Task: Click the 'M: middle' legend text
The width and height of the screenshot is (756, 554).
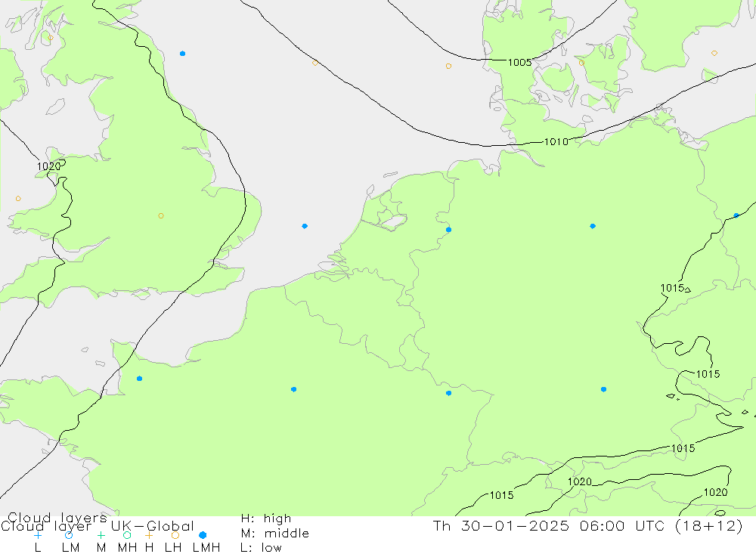Action: 275,534
